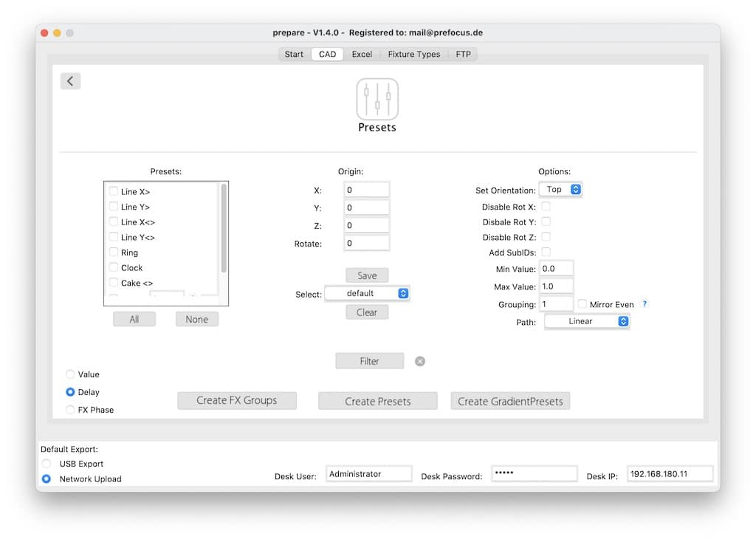Click the Create FX Groups button
This screenshot has height=539, width=756.
[x=237, y=400]
